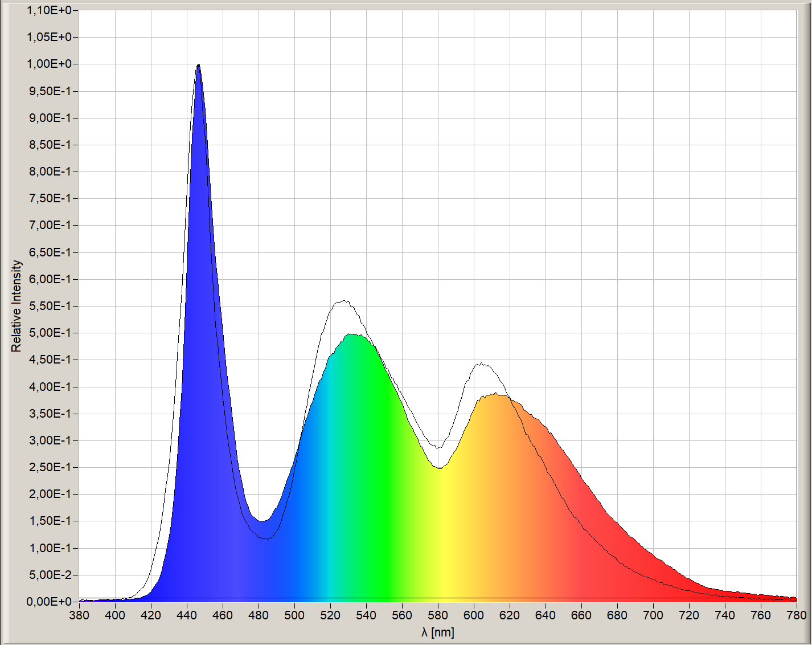Viewport: 812px width, 645px height.
Task: Click the filled spectrum's dip in the yellow band
Action: [x=439, y=468]
